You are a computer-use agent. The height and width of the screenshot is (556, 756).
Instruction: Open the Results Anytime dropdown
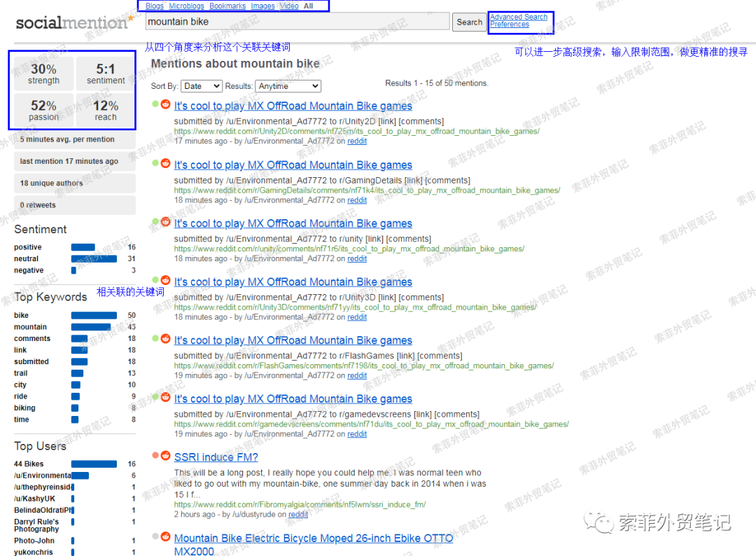click(x=288, y=86)
